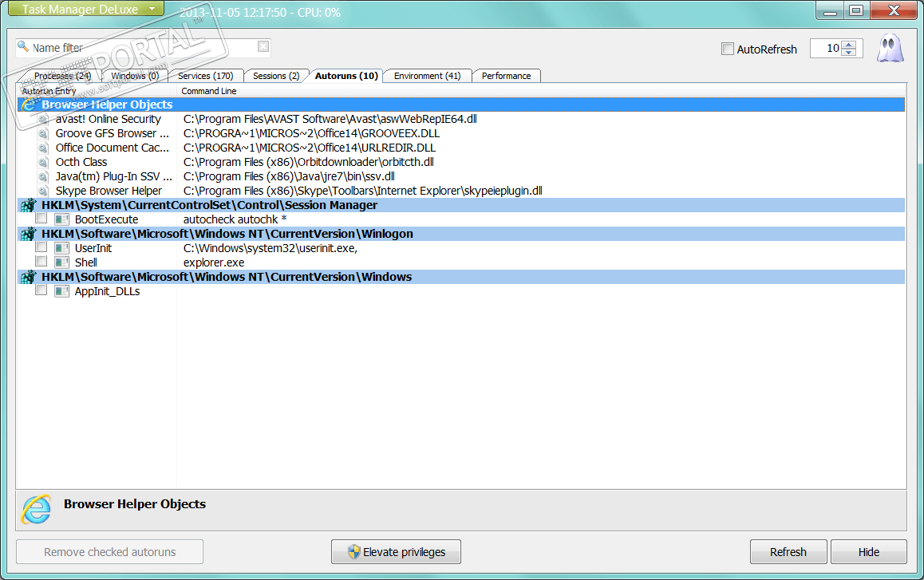Check the AppInit_DLLs autorun checkbox
Screen dimensions: 924x580
[41, 290]
